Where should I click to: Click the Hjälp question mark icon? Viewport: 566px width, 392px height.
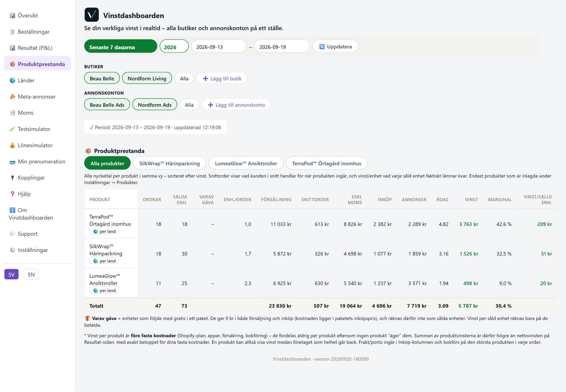12,194
